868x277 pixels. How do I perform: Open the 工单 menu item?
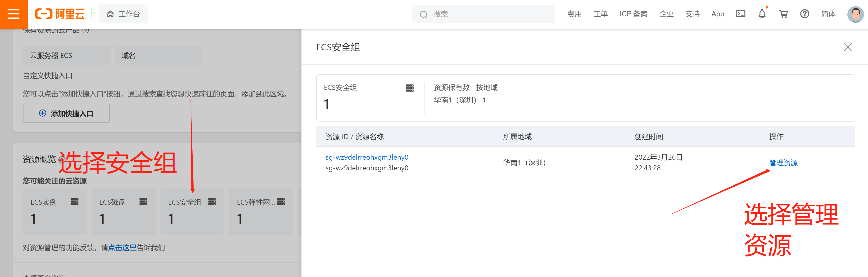[600, 14]
